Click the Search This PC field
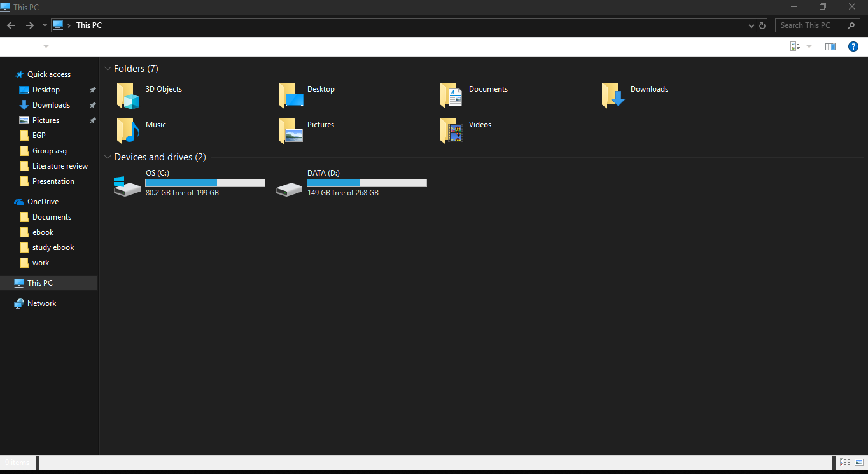Image resolution: width=868 pixels, height=474 pixels. coord(818,25)
